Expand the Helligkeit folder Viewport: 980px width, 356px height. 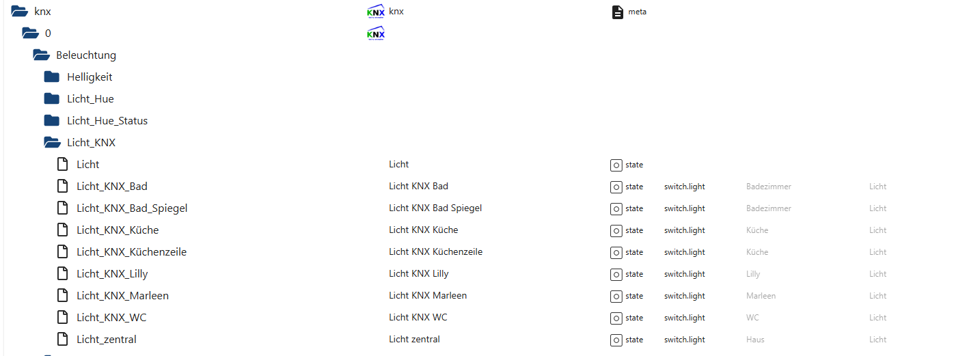[52, 77]
